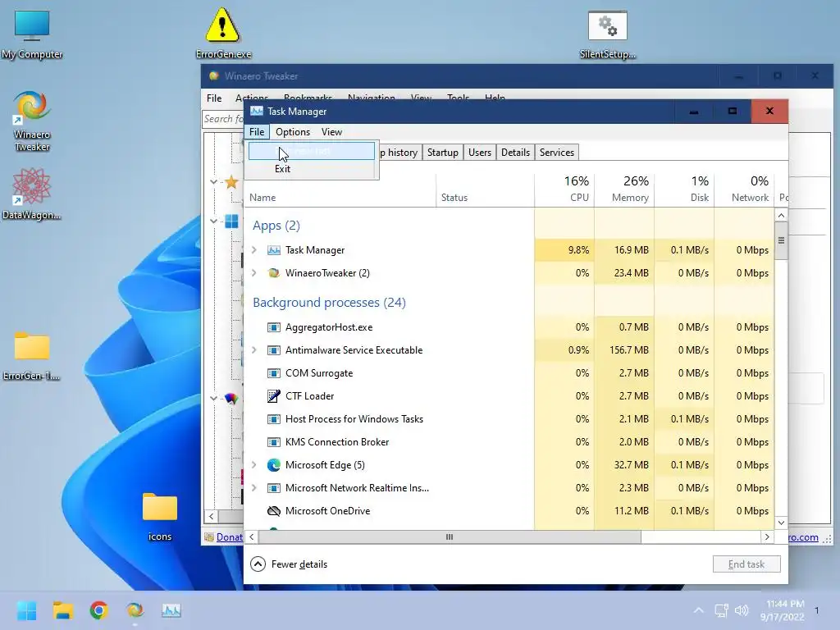
Task: Select the color wheel icon in Winaero tree
Action: (x=231, y=399)
